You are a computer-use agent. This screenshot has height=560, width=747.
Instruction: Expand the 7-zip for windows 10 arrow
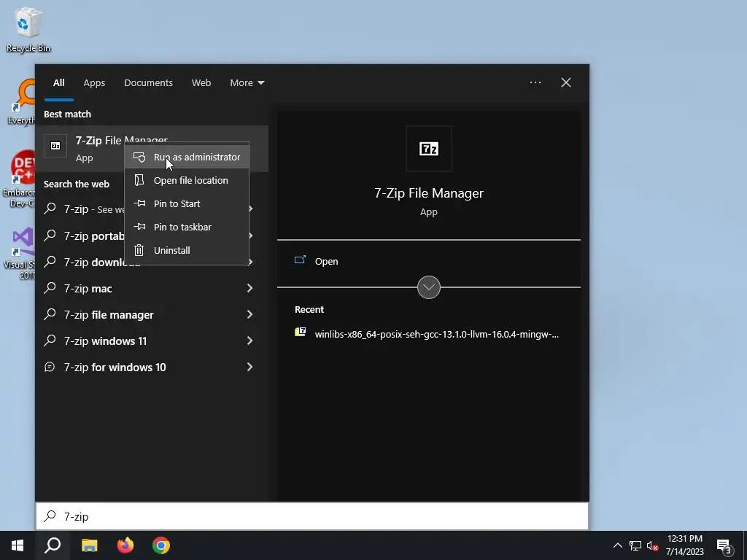[x=249, y=367]
